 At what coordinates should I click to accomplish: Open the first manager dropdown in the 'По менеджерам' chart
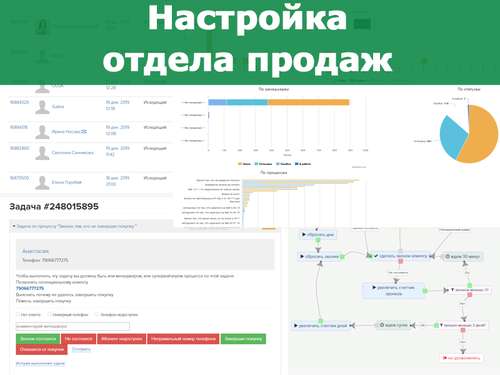click(x=193, y=103)
